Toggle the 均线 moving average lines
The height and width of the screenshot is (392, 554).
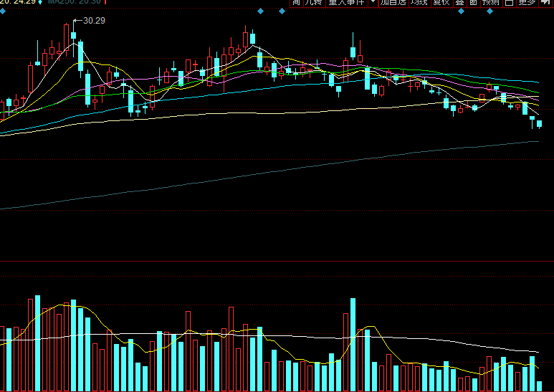[x=419, y=3]
